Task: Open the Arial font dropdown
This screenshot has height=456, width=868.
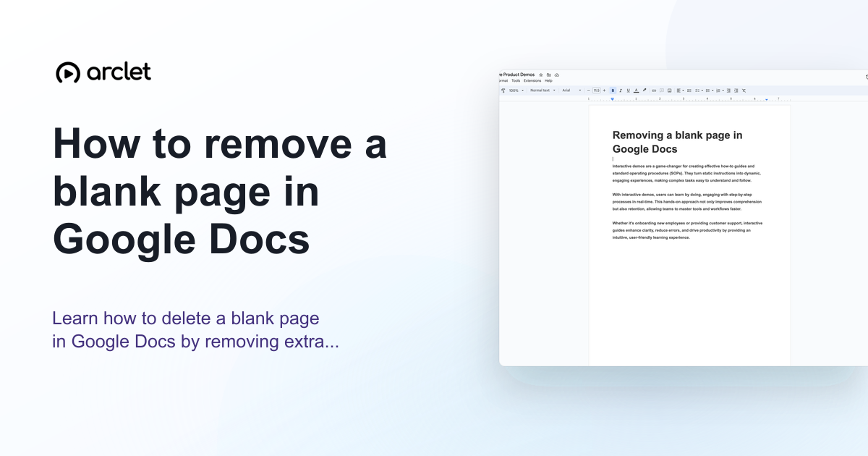Action: 571,90
